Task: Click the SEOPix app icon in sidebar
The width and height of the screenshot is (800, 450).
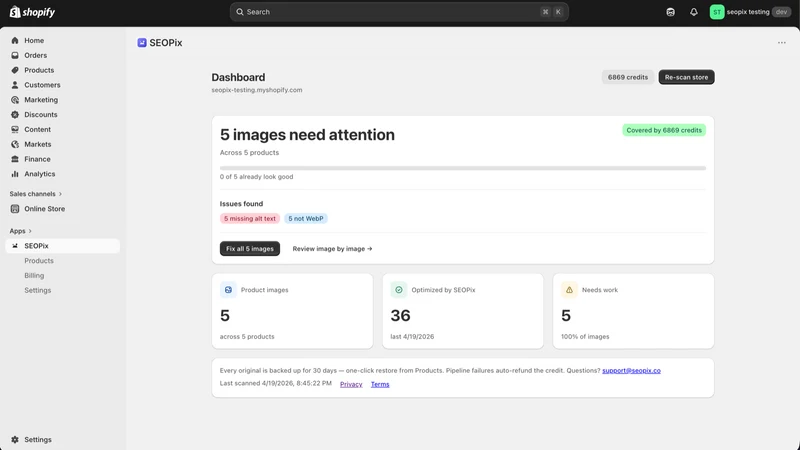Action: (15, 246)
